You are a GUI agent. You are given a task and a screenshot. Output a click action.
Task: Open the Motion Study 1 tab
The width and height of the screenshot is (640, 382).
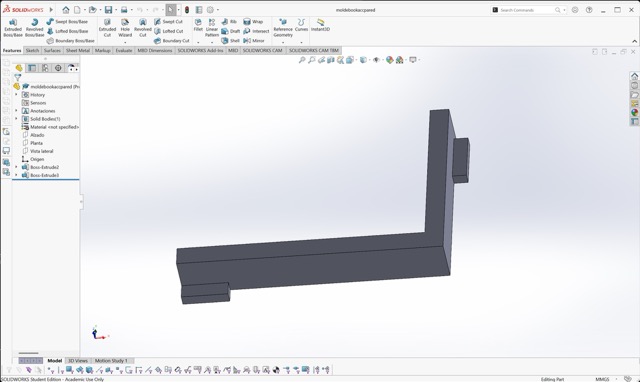[111, 361]
